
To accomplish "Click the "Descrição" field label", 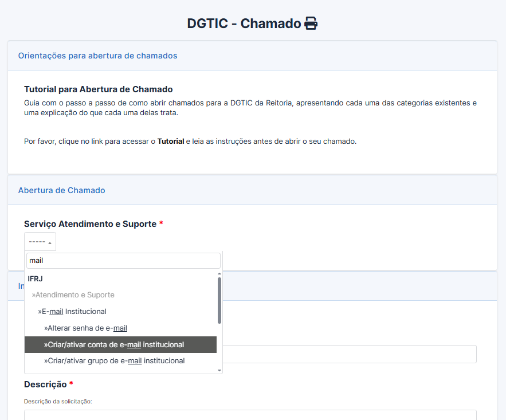I will [45, 384].
